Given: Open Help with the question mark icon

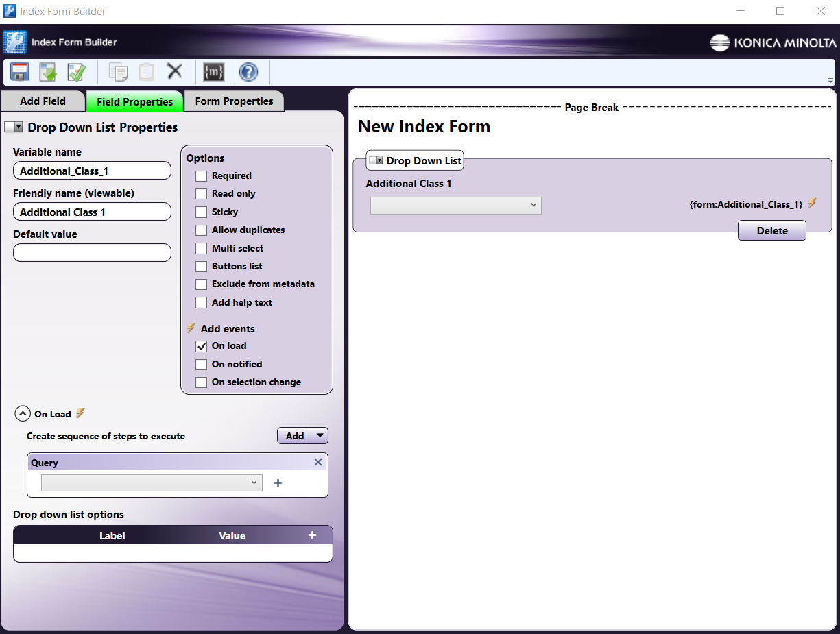Looking at the screenshot, I should tap(248, 71).
